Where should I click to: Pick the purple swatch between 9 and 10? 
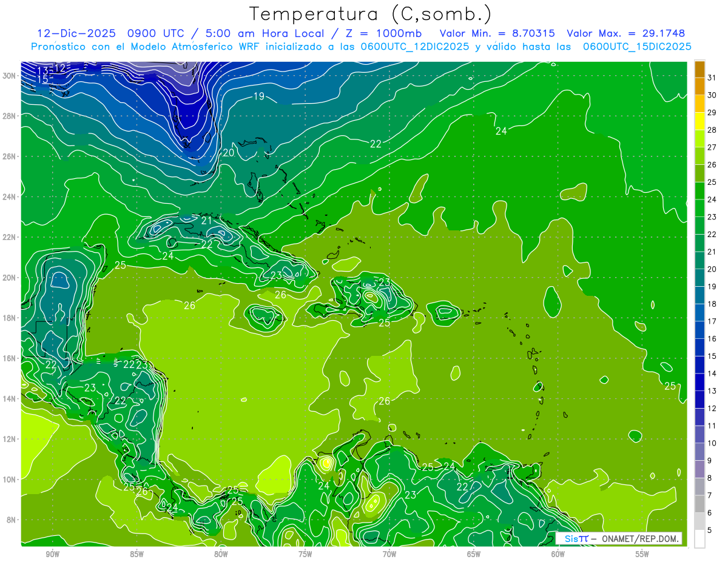699,452
